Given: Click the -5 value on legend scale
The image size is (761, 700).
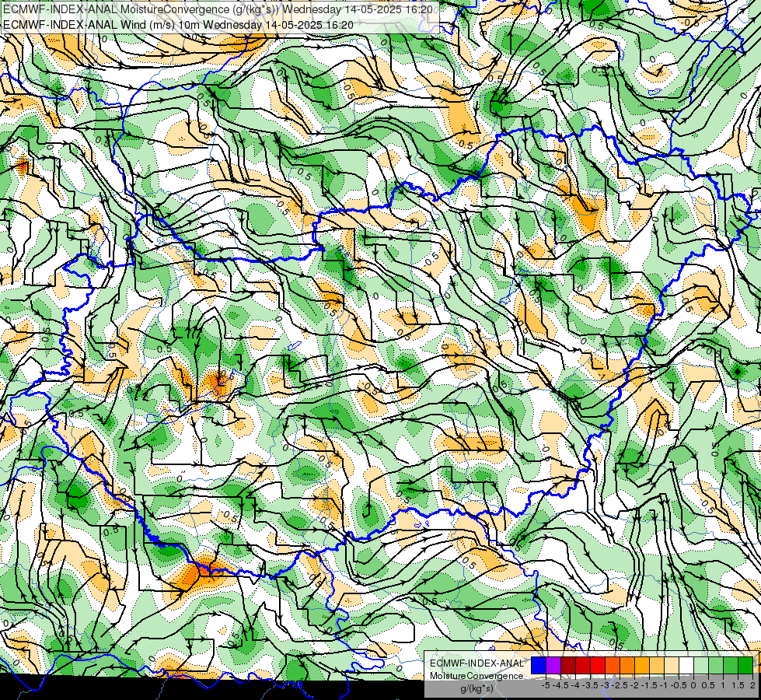Looking at the screenshot, I should pyautogui.click(x=546, y=685).
